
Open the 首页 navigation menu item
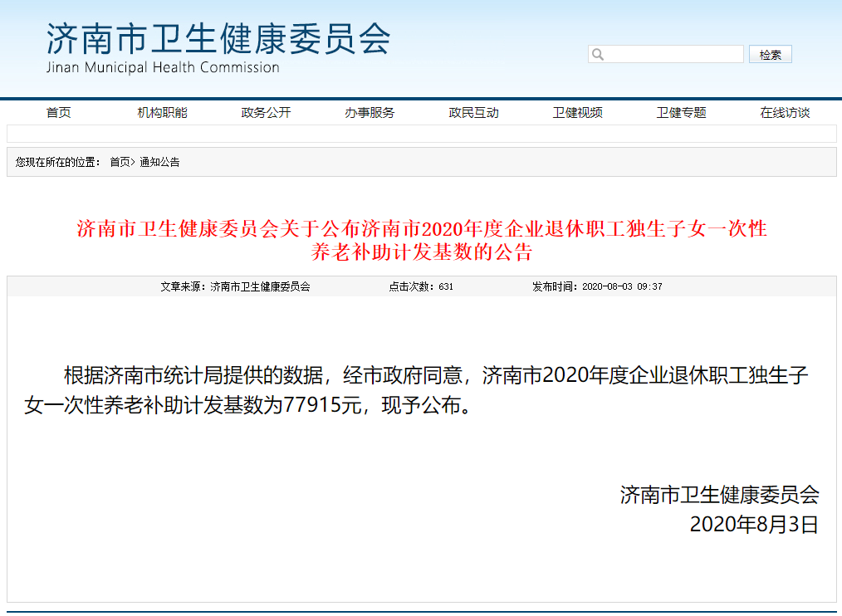[58, 113]
